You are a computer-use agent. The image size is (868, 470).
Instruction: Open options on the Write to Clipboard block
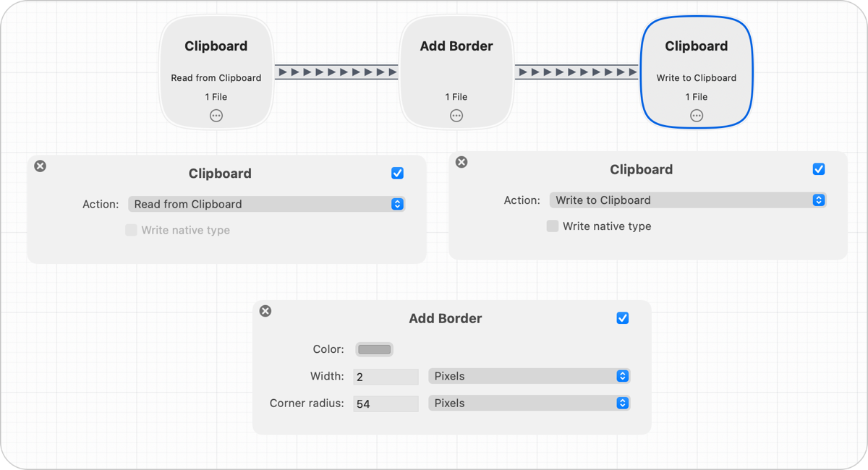pos(697,115)
